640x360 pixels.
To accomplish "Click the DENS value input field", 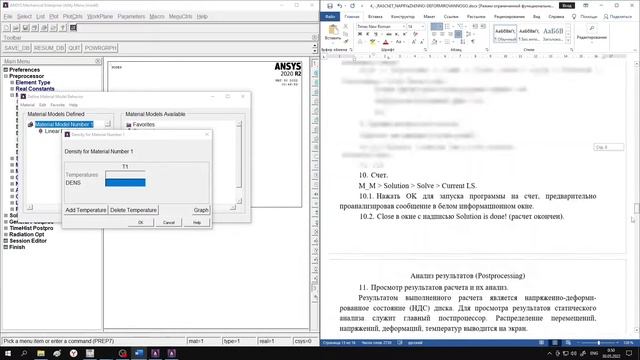I will (x=125, y=182).
